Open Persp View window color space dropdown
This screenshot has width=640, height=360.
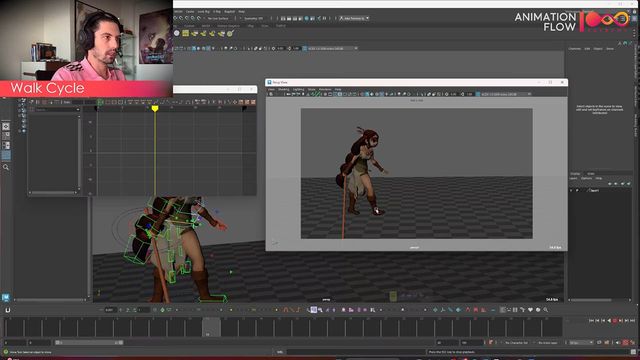point(506,94)
